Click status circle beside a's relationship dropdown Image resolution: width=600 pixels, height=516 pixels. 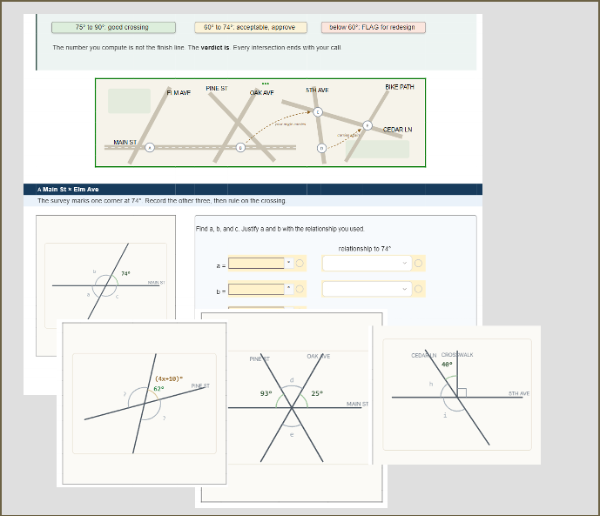point(418,263)
